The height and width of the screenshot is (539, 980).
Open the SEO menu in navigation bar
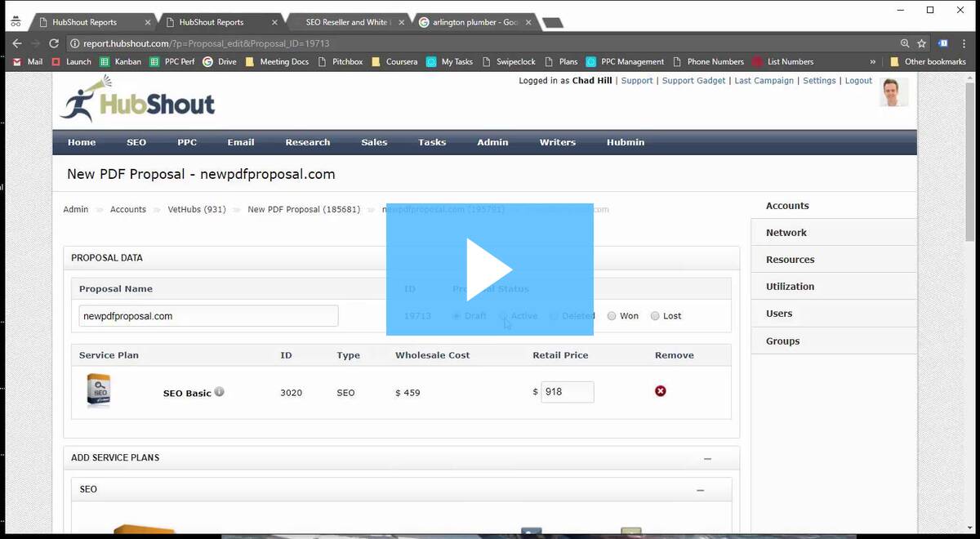point(136,142)
